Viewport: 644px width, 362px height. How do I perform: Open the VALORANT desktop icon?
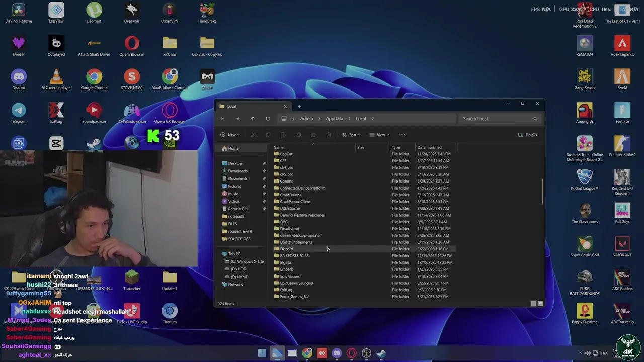622,247
